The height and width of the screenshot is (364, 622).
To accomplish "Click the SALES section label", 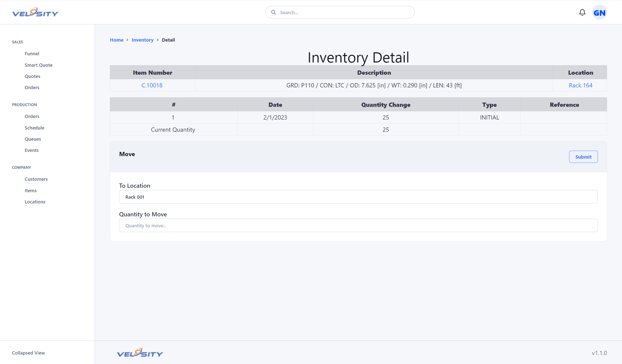I will [x=17, y=42].
